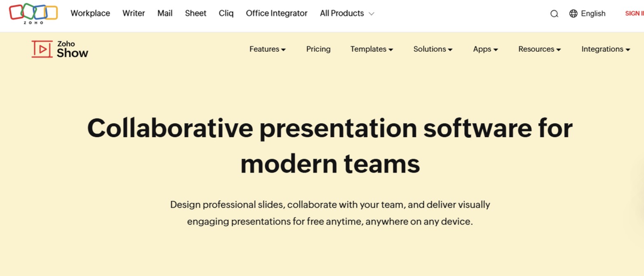Expand the Apps menu
The image size is (644, 276).
pyautogui.click(x=486, y=49)
